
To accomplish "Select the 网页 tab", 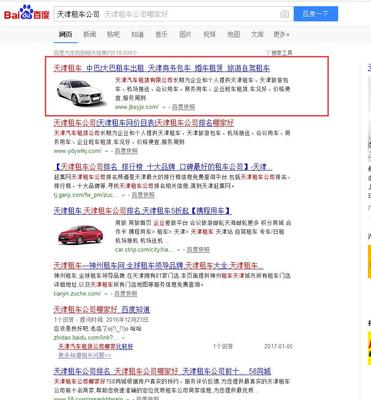I will [x=65, y=34].
